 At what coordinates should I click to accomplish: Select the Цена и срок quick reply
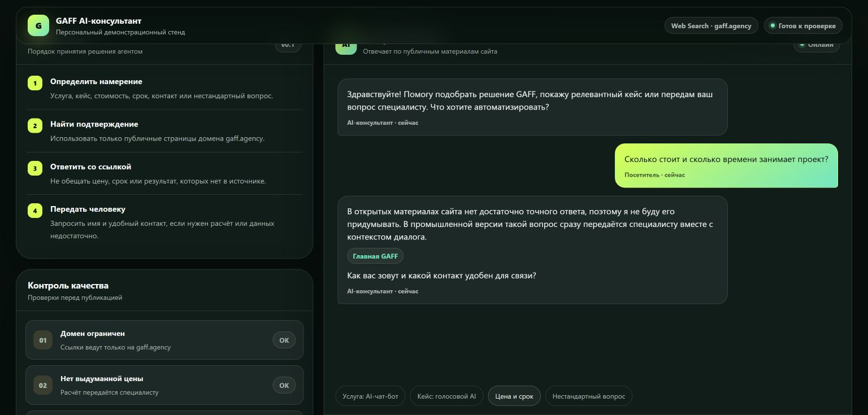click(x=514, y=396)
